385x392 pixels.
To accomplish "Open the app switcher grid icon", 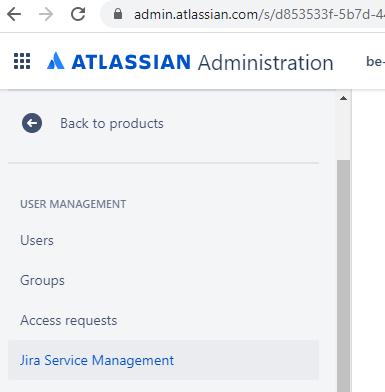I will pos(22,61).
